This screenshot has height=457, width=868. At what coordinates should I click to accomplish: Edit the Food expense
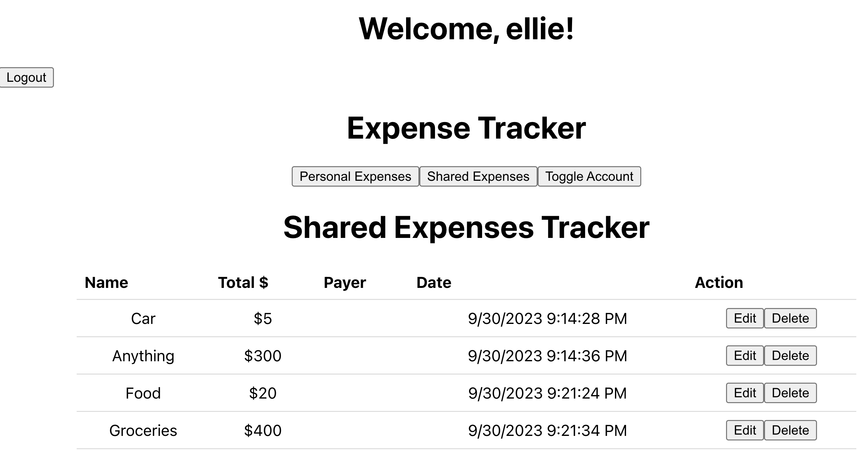[x=744, y=393]
